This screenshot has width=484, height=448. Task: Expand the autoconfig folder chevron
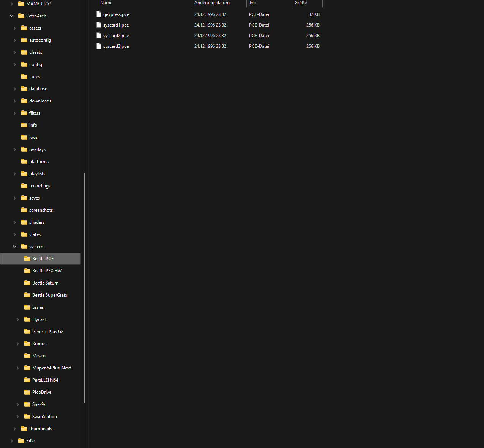[14, 40]
